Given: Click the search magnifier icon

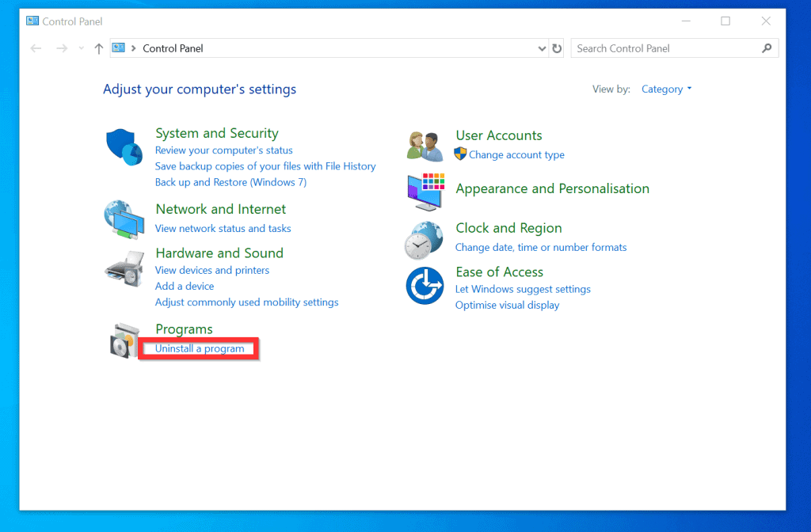Looking at the screenshot, I should tap(767, 48).
